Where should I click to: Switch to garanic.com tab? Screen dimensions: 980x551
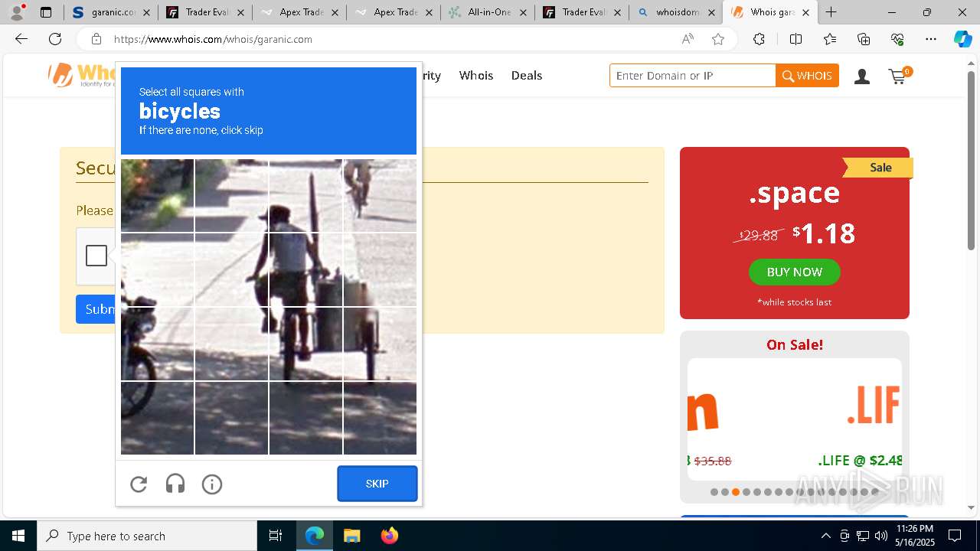pos(110,12)
